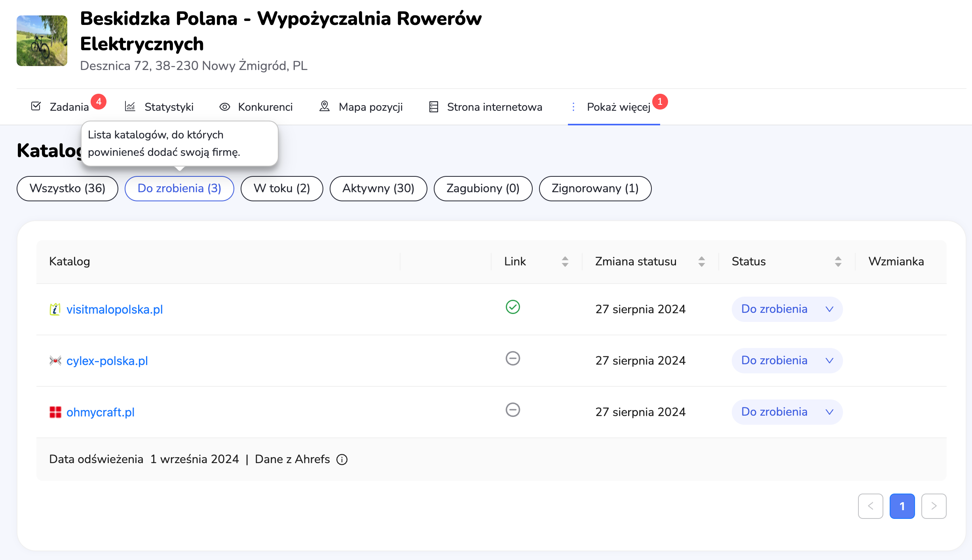Click the Ahrefs info circle icon
This screenshot has height=560, width=972.
(342, 460)
